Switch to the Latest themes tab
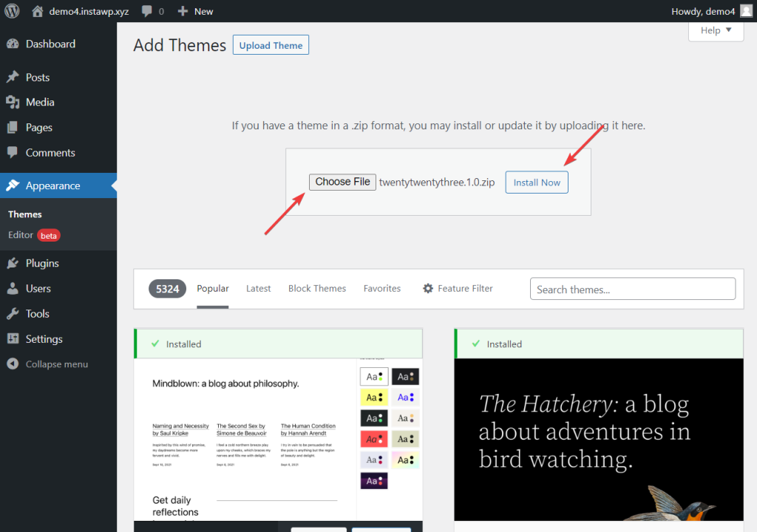This screenshot has width=757, height=532. tap(258, 289)
